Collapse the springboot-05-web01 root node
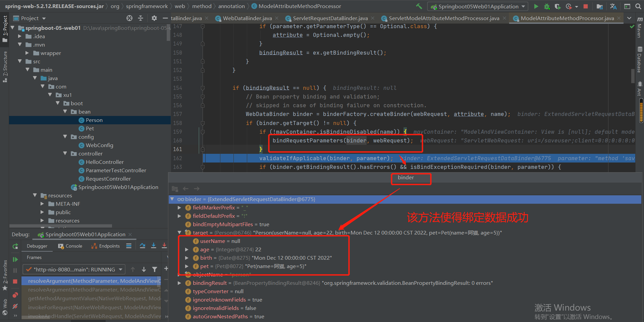The image size is (644, 322). coord(13,28)
